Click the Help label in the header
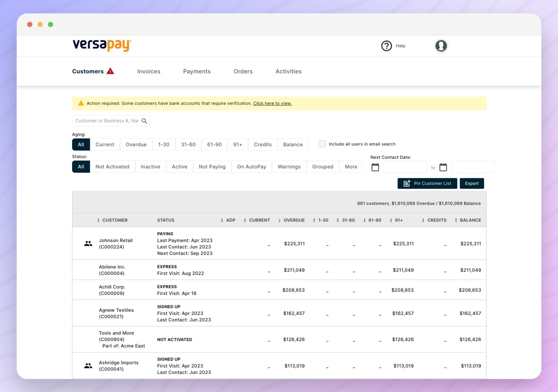The image size is (558, 392). pyautogui.click(x=401, y=46)
